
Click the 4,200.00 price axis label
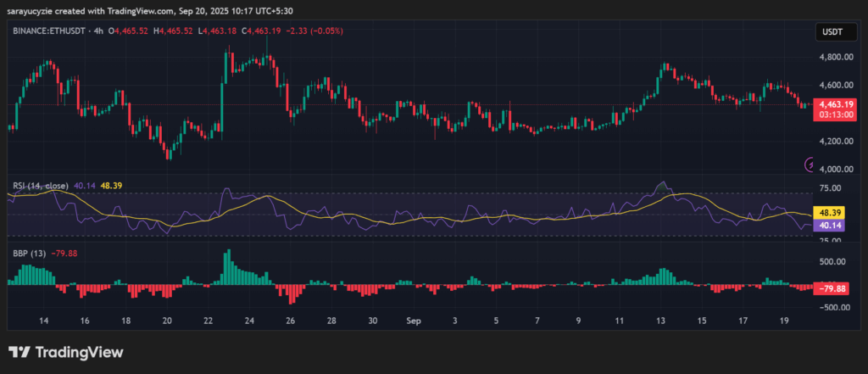pos(835,142)
